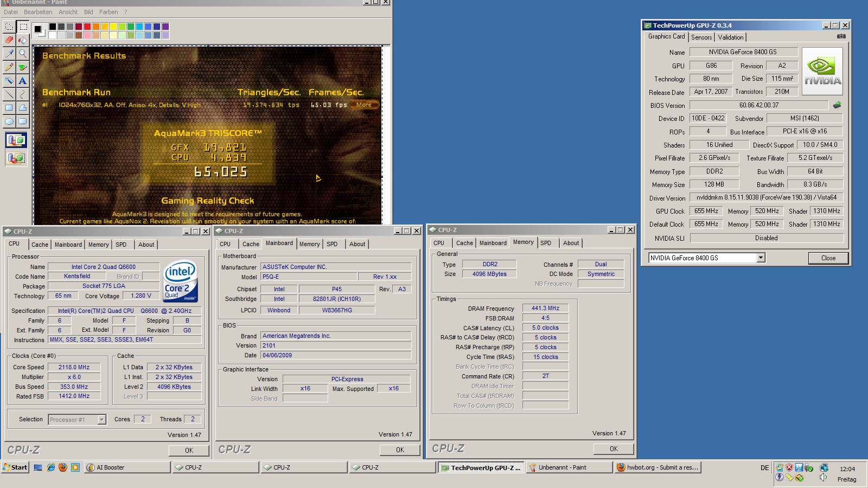Enable the opaque selection option in Paint
The height and width of the screenshot is (488, 868).
tap(16, 140)
